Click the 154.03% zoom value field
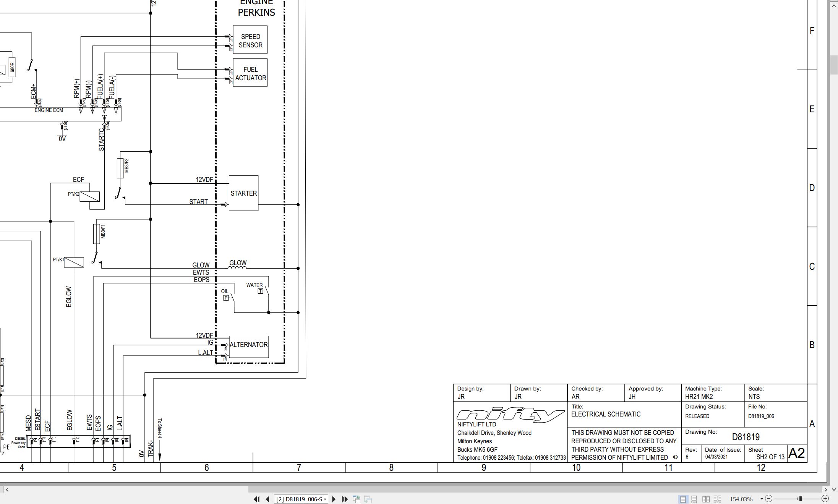Viewport: 838px width, 504px height. [741, 499]
